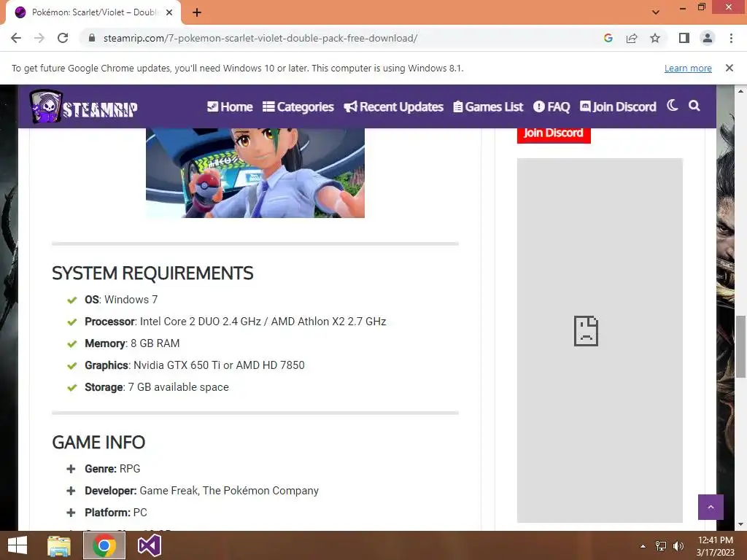
Task: Open network status tray icon
Action: pos(661,546)
